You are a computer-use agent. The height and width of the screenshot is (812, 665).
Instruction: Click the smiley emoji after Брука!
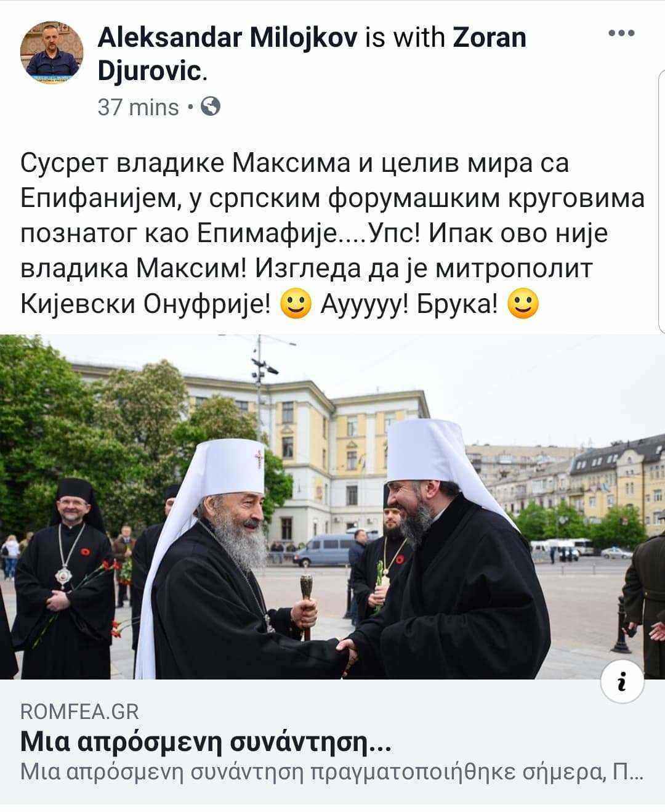[523, 304]
